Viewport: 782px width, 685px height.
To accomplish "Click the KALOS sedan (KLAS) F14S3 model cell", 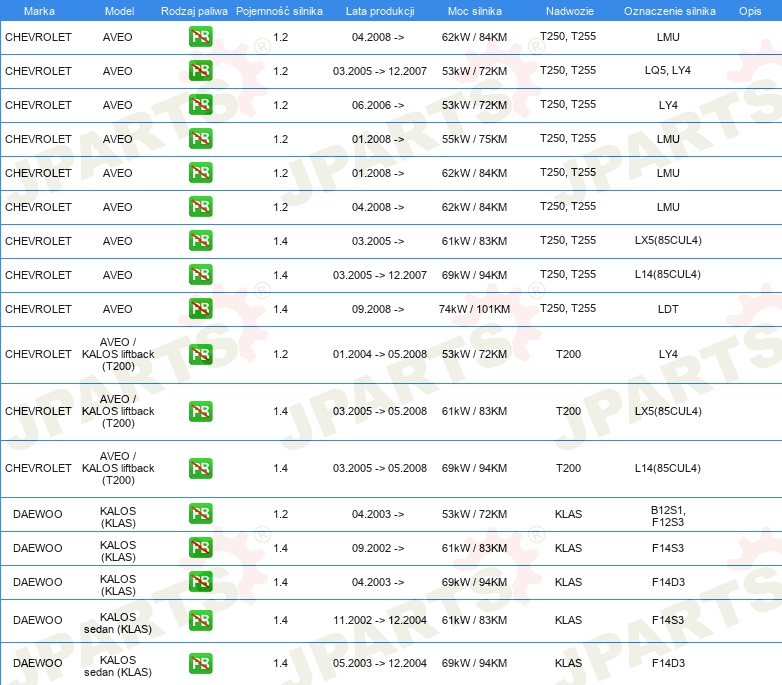I will pos(118,623).
